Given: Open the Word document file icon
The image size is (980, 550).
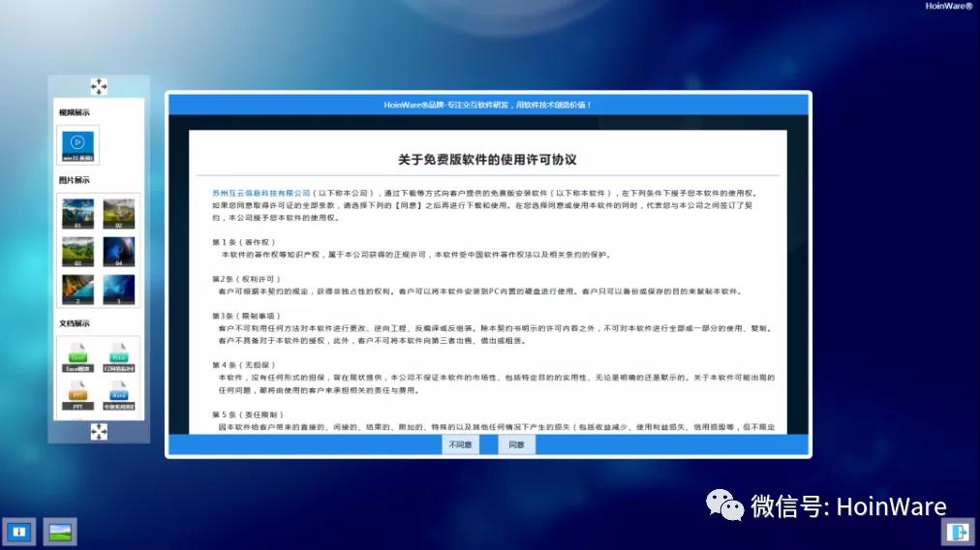Looking at the screenshot, I should click(119, 393).
